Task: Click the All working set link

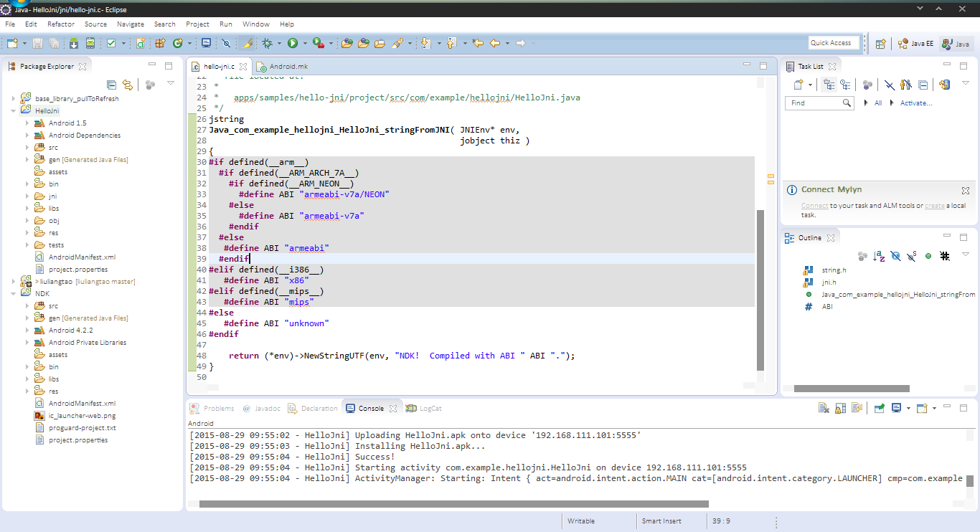Action: 878,103
